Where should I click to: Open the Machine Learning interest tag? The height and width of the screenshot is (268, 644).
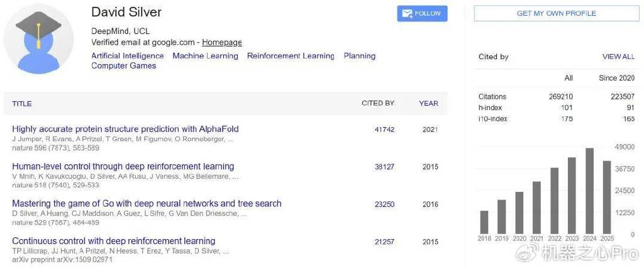pos(205,56)
